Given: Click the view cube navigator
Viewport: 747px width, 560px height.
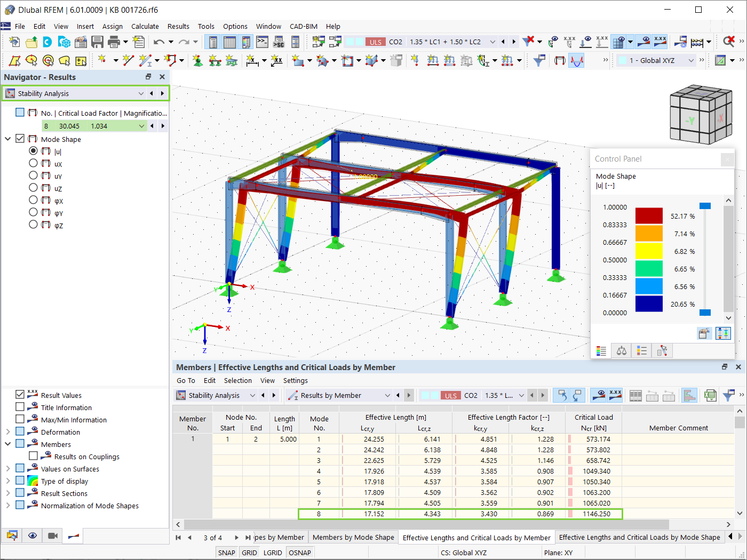Looking at the screenshot, I should coord(701,115).
